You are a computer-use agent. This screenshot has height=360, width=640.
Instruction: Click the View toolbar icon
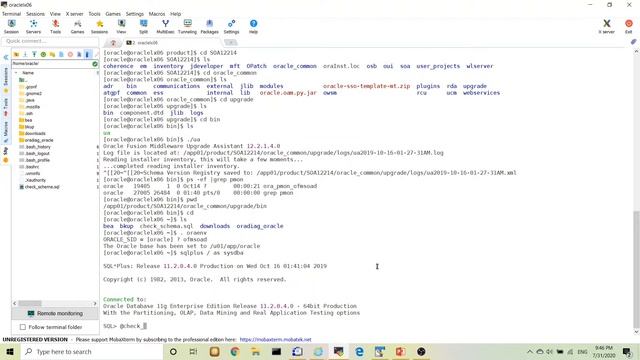click(121, 26)
